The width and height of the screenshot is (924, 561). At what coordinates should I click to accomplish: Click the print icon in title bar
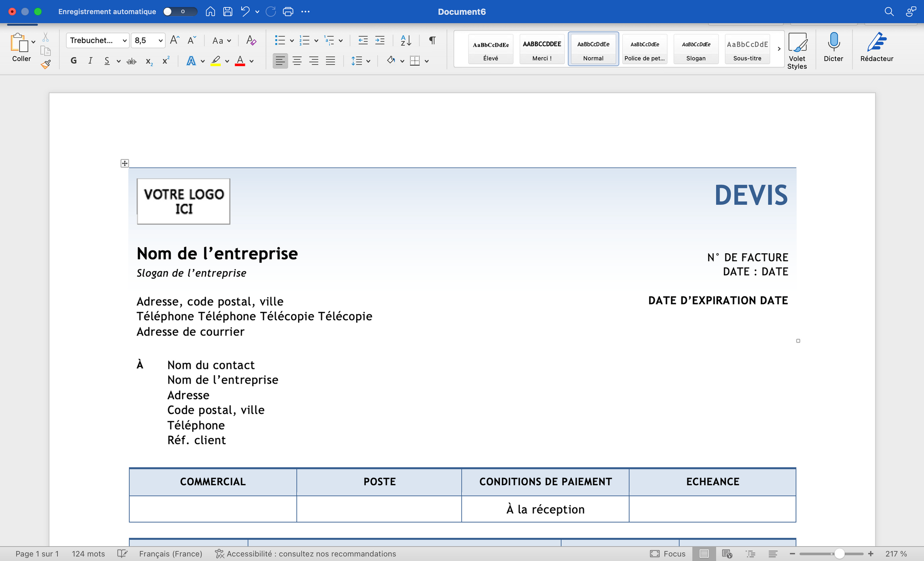point(288,12)
